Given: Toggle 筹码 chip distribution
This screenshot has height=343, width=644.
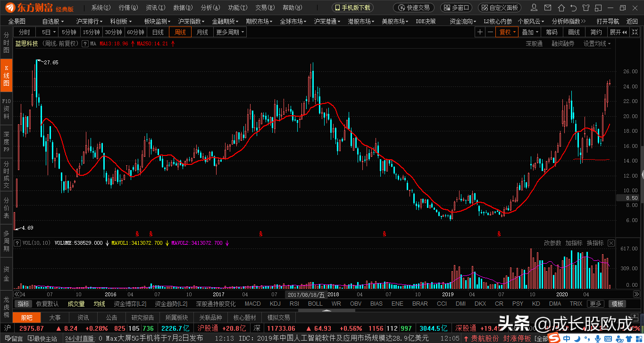Looking at the screenshot, I should click(x=552, y=32).
